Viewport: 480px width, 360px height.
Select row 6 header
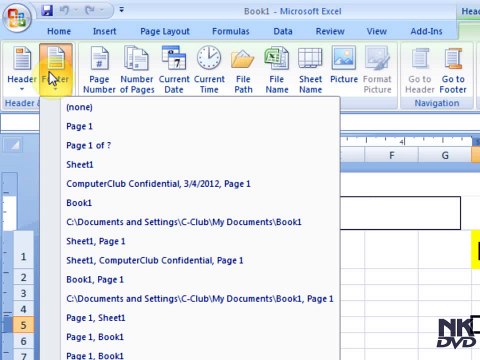(x=23, y=341)
